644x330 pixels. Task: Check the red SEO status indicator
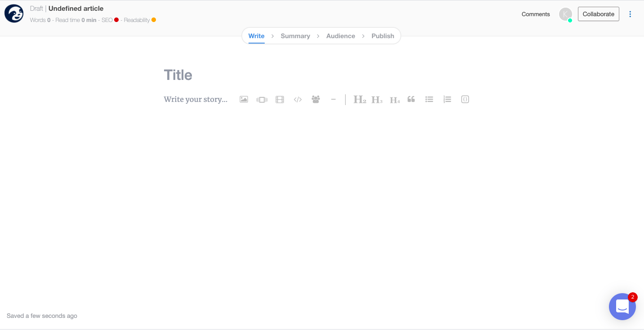coord(116,20)
